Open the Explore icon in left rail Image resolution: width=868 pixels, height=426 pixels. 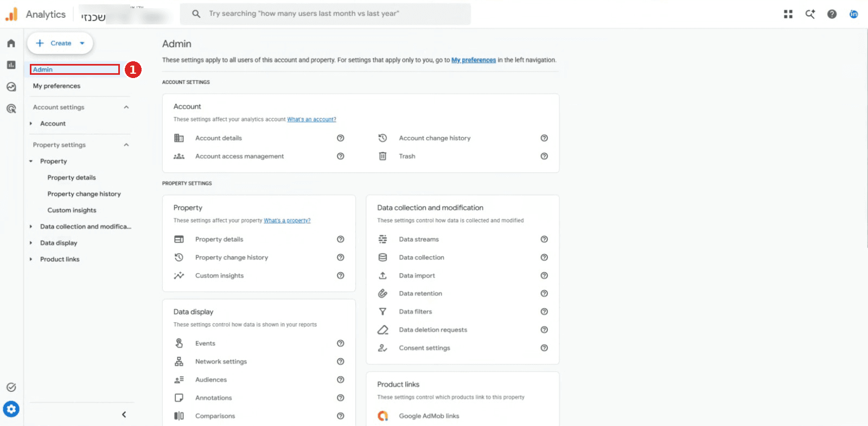pyautogui.click(x=11, y=87)
